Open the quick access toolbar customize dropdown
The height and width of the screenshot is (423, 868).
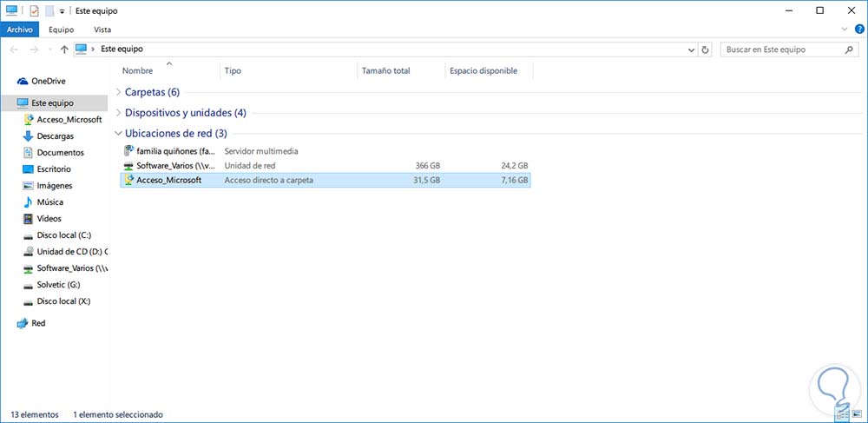[62, 11]
